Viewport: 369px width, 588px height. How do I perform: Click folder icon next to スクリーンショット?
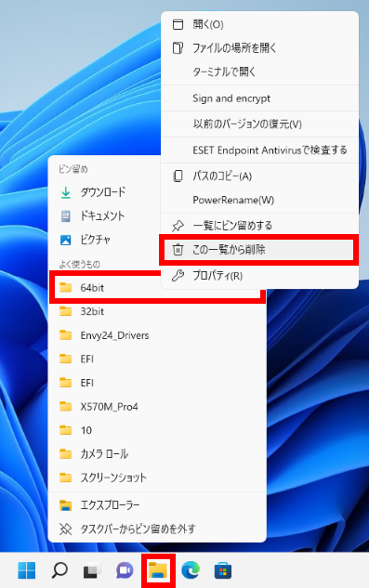(x=66, y=477)
